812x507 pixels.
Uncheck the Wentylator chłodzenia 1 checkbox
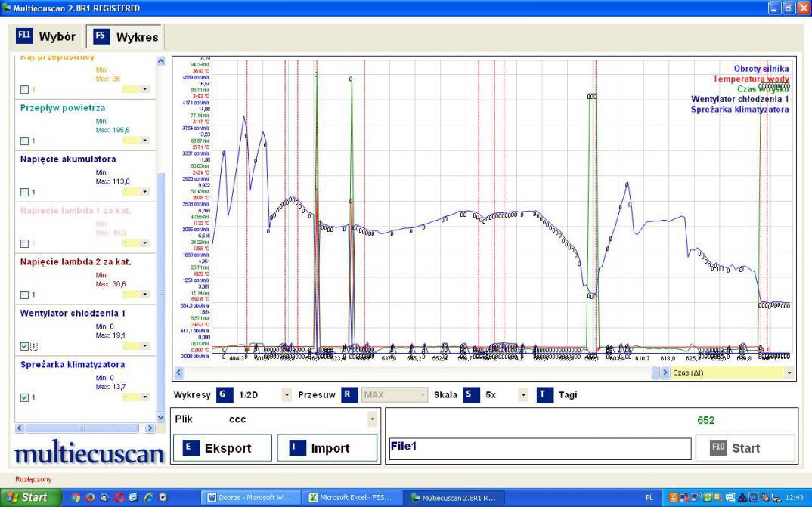(25, 346)
